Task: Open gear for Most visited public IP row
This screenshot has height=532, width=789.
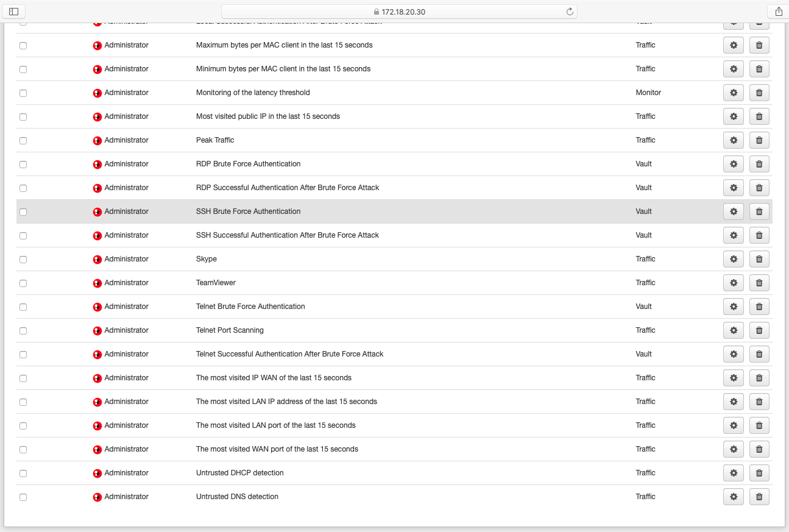Action: point(734,116)
